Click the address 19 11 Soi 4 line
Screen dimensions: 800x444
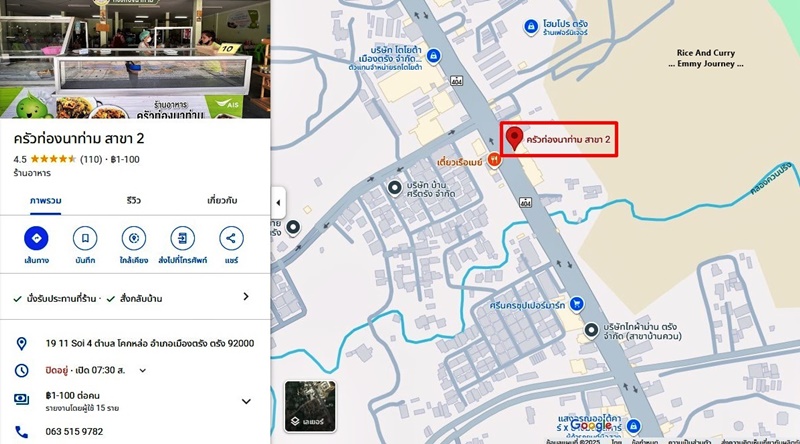(x=149, y=343)
